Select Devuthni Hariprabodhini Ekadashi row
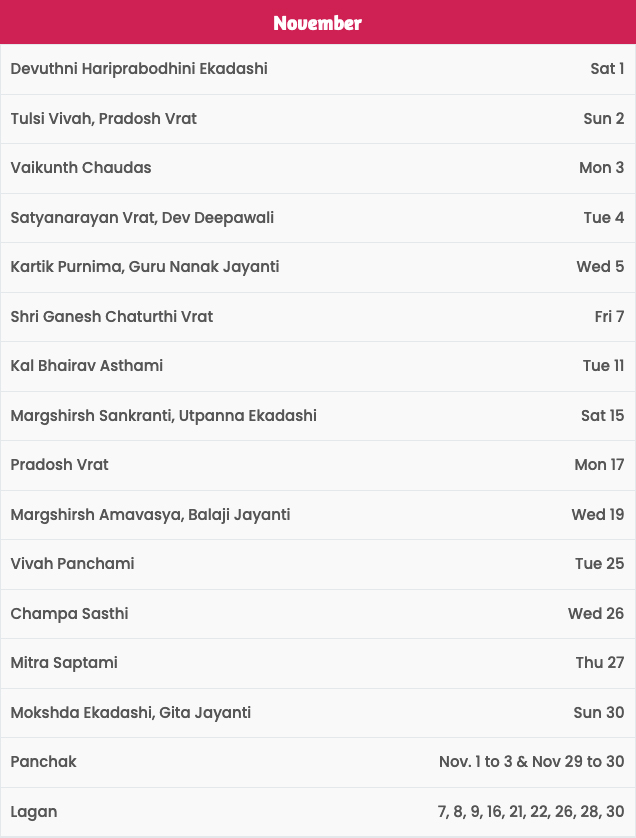Viewport: 636px width, 838px height. coord(318,69)
